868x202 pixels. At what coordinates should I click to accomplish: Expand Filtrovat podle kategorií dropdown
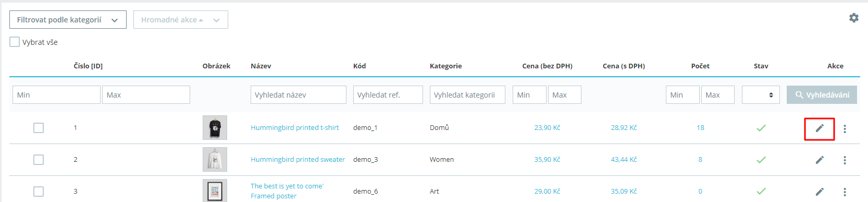(x=68, y=20)
